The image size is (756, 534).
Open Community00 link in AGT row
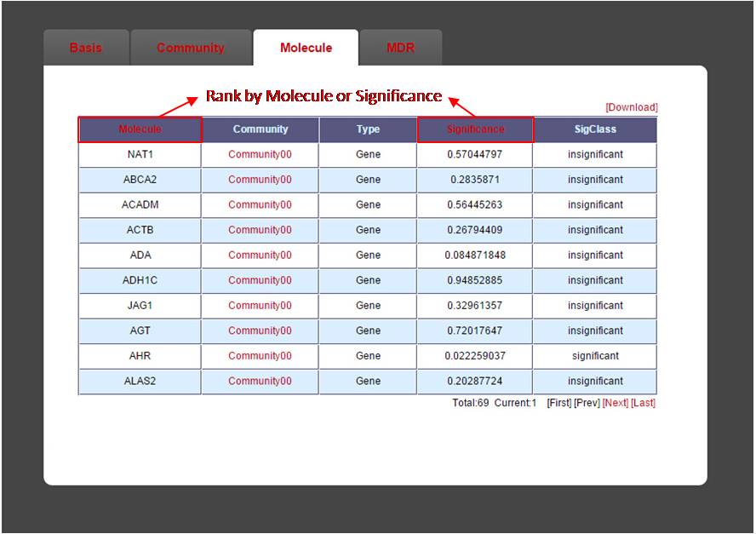(x=260, y=330)
